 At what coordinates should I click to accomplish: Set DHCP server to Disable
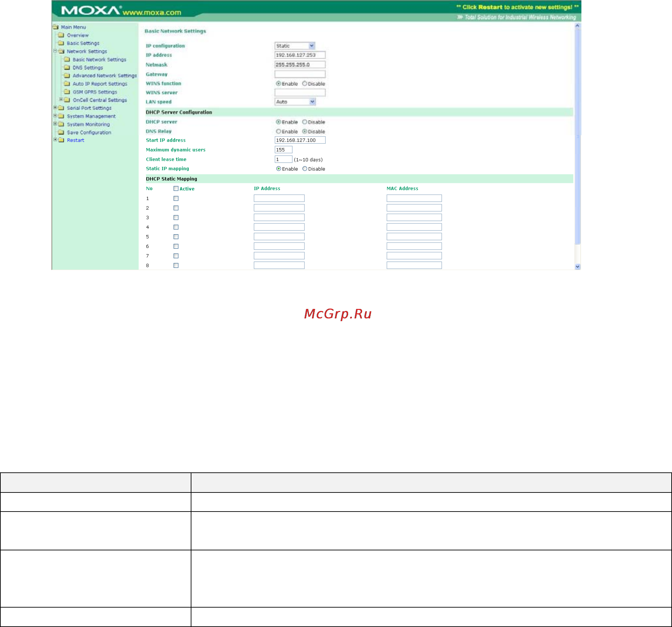click(304, 122)
